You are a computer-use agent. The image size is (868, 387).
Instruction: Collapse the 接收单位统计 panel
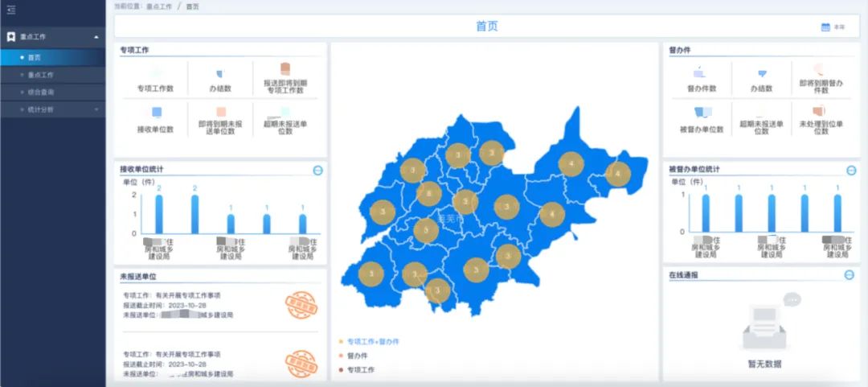point(318,170)
